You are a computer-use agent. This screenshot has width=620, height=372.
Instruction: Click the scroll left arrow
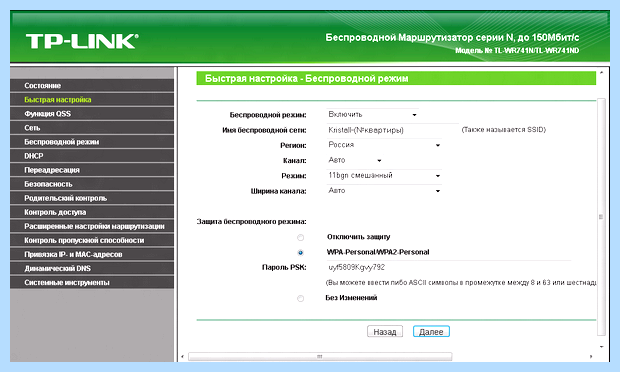182,357
